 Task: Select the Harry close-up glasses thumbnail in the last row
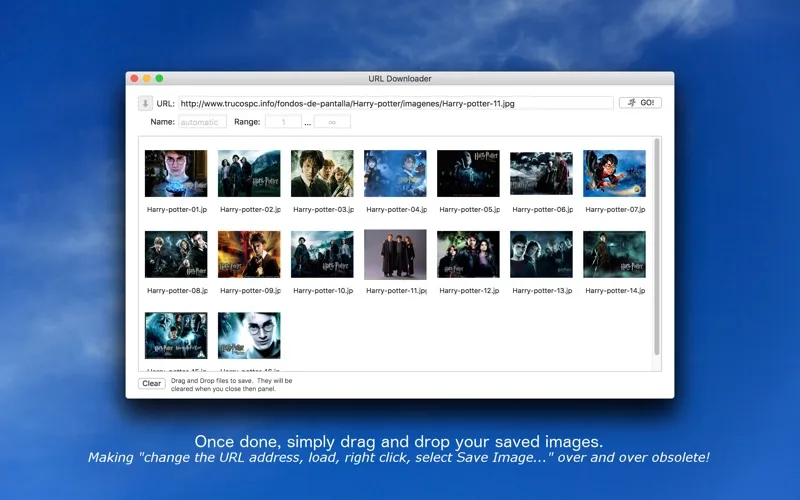(x=249, y=335)
